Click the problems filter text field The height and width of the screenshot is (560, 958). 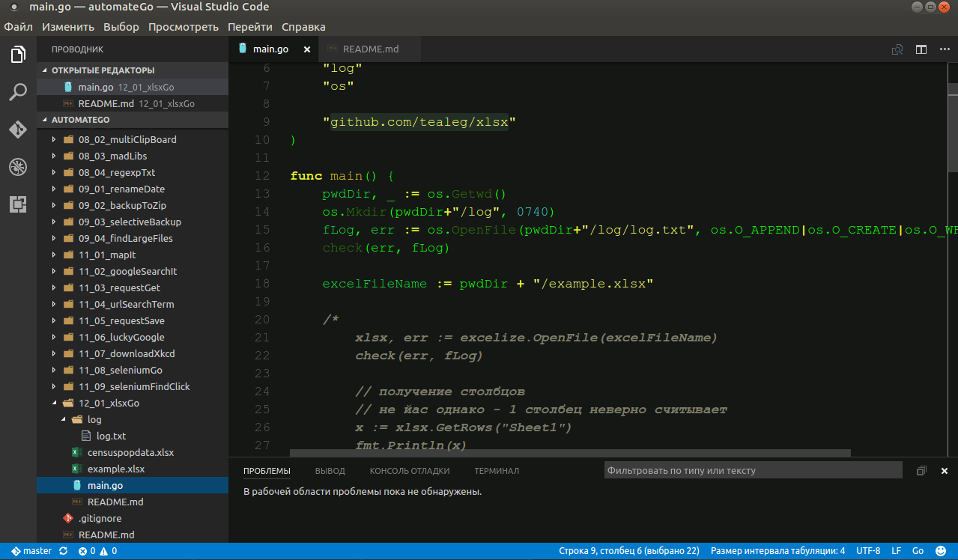click(753, 470)
